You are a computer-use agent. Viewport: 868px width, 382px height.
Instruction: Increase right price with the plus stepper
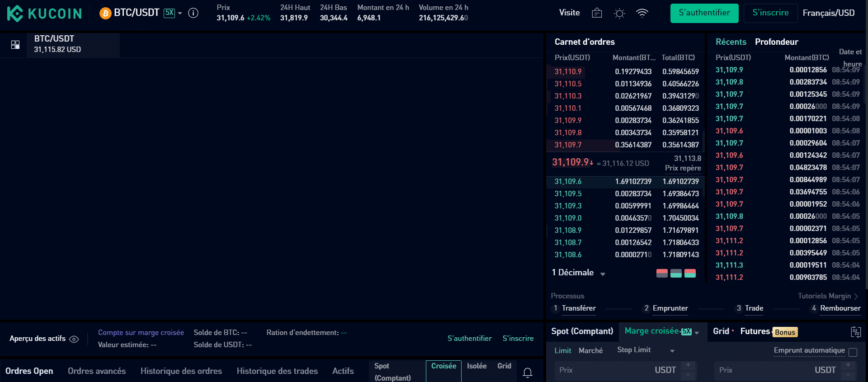[x=848, y=365]
